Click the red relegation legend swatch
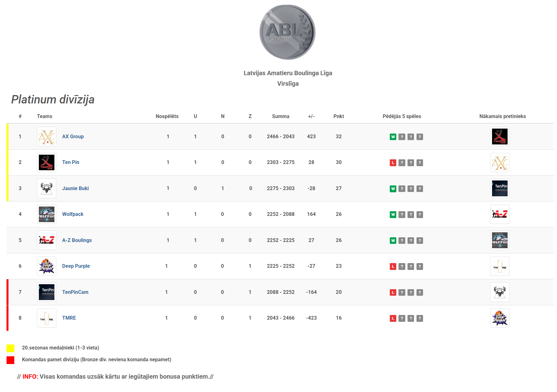 tap(11, 360)
